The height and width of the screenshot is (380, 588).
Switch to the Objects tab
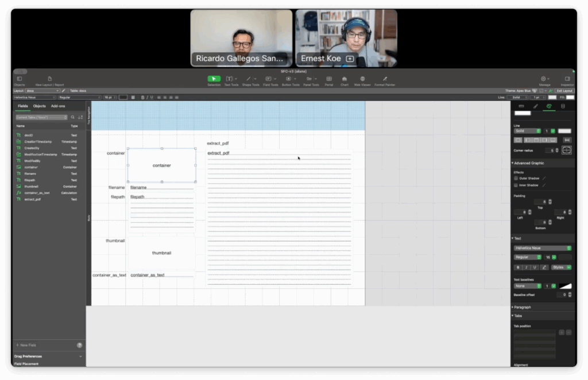[x=39, y=106]
